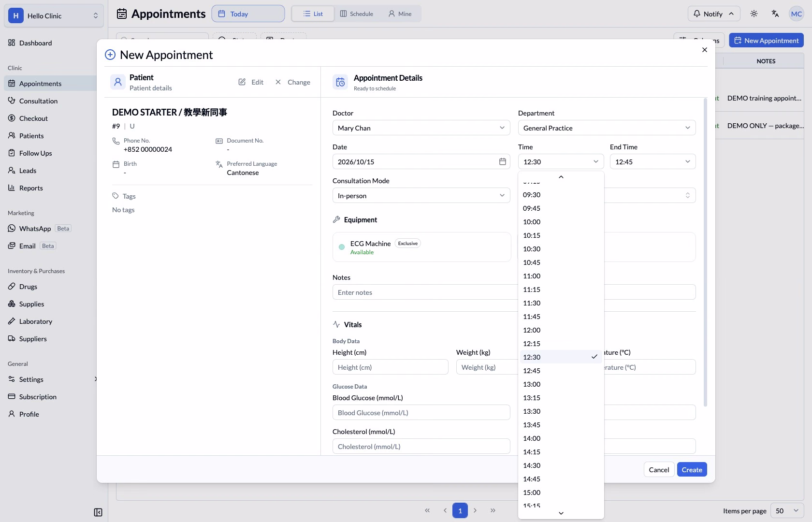Go to last page double-arrow icon
The width and height of the screenshot is (812, 522).
click(x=493, y=510)
